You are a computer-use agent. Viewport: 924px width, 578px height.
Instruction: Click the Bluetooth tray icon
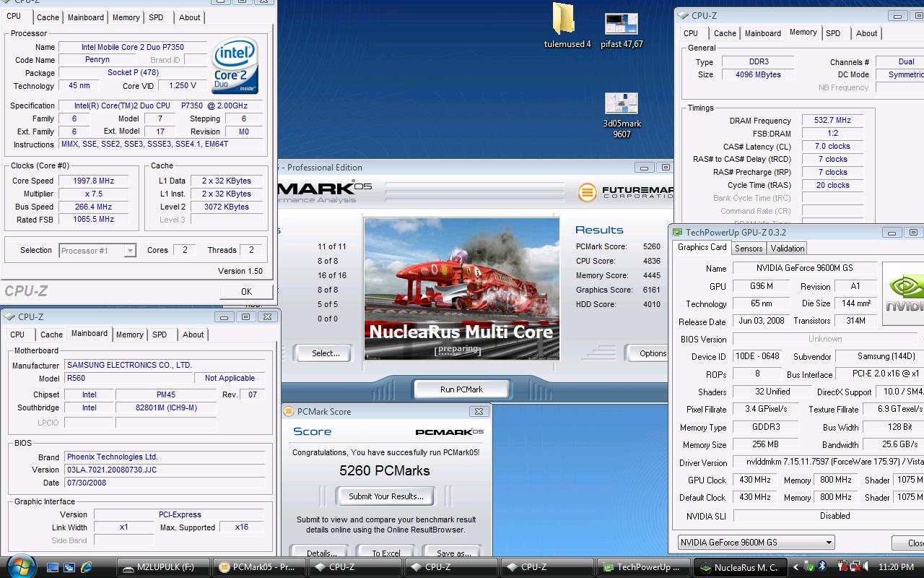[x=821, y=567]
